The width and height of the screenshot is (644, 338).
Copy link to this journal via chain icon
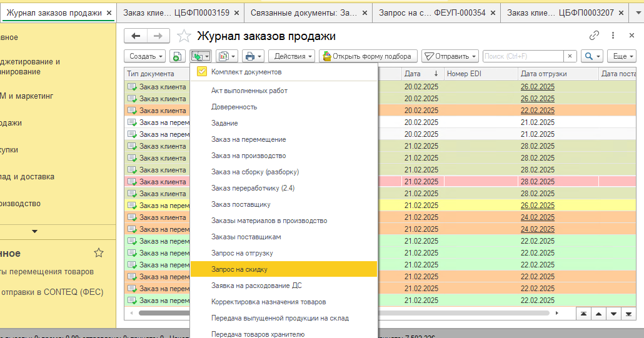click(594, 36)
